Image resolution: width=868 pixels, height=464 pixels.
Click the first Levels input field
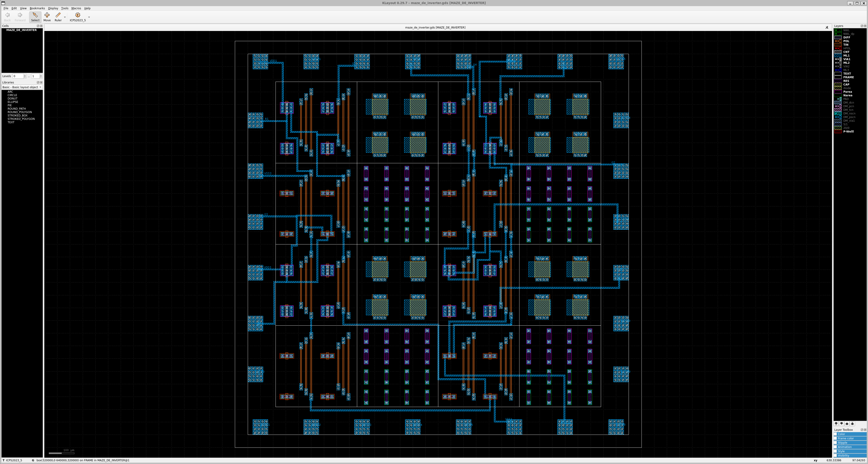click(x=18, y=76)
